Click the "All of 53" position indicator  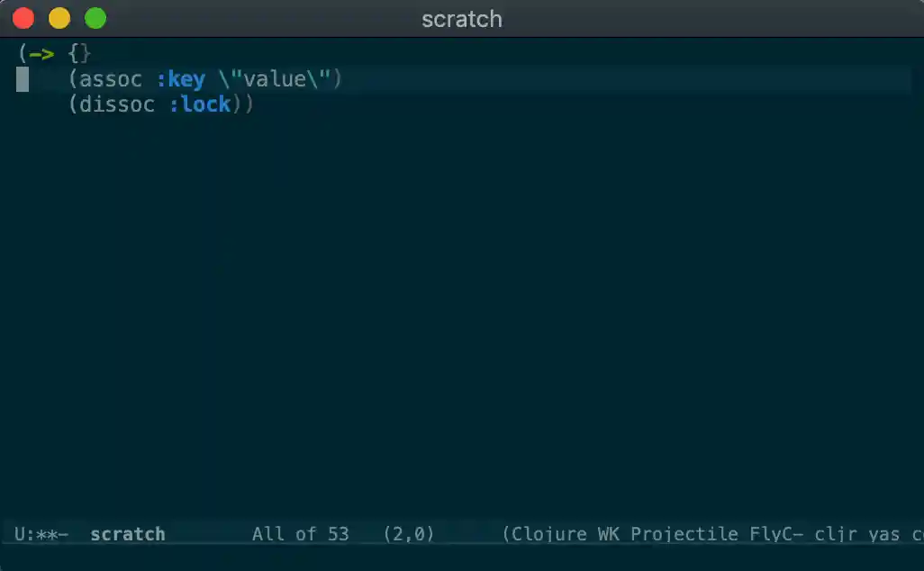click(300, 534)
